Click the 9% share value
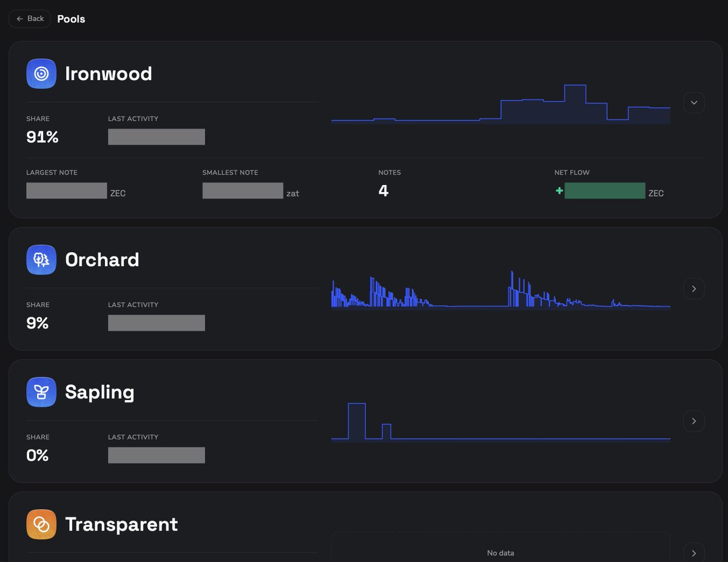728x562 pixels. (38, 323)
